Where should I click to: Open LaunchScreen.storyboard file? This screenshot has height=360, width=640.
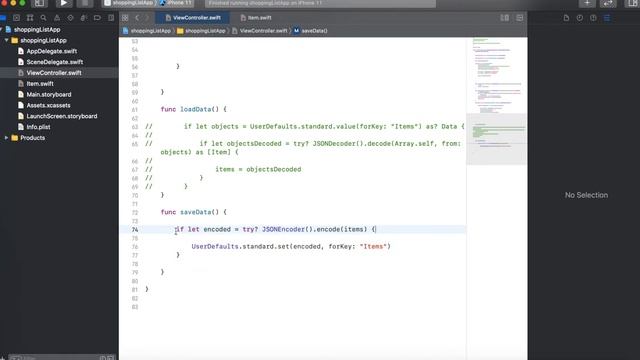[x=62, y=116]
